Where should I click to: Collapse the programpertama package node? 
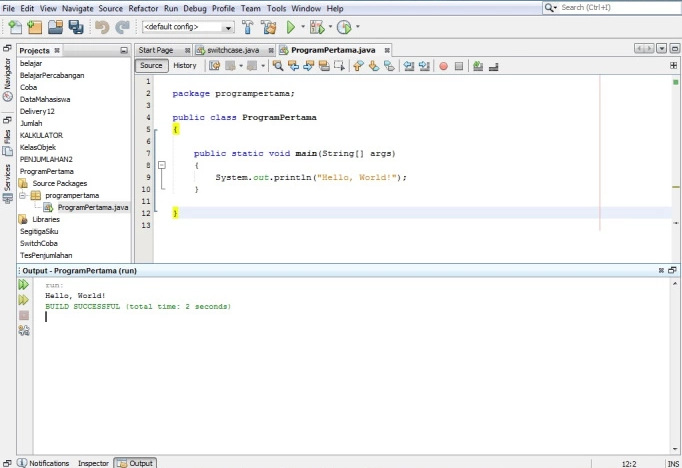(x=23, y=195)
